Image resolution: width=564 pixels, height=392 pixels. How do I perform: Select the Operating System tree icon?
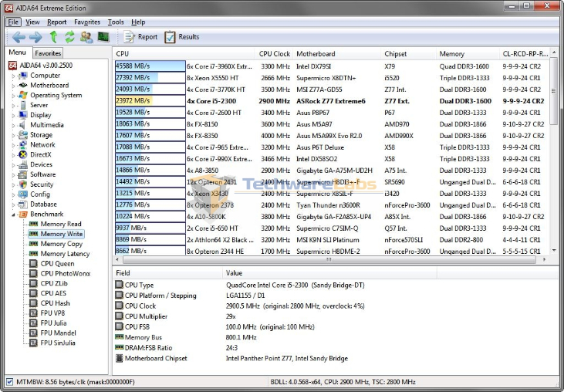[23, 95]
